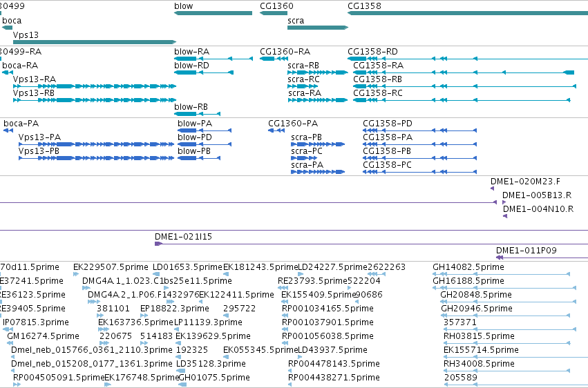The image size is (588, 388).
Task: Click the CG1360-PA protein label
Action: point(293,124)
